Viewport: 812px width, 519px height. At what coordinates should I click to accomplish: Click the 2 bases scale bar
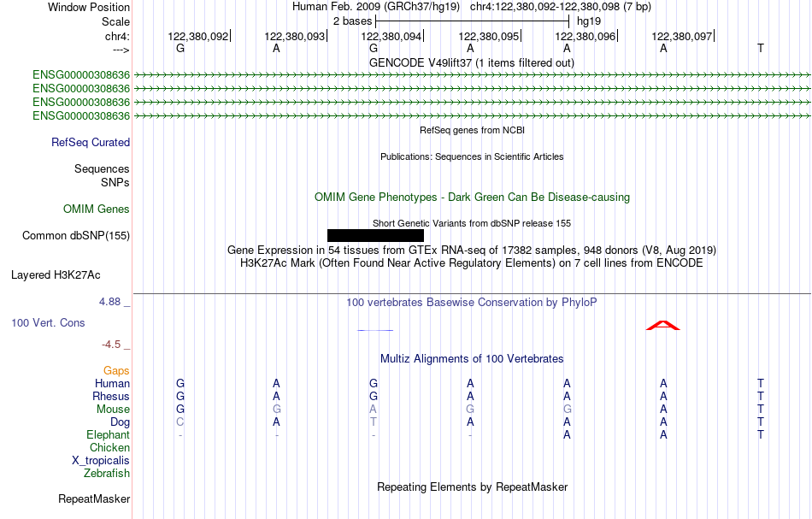(472, 21)
